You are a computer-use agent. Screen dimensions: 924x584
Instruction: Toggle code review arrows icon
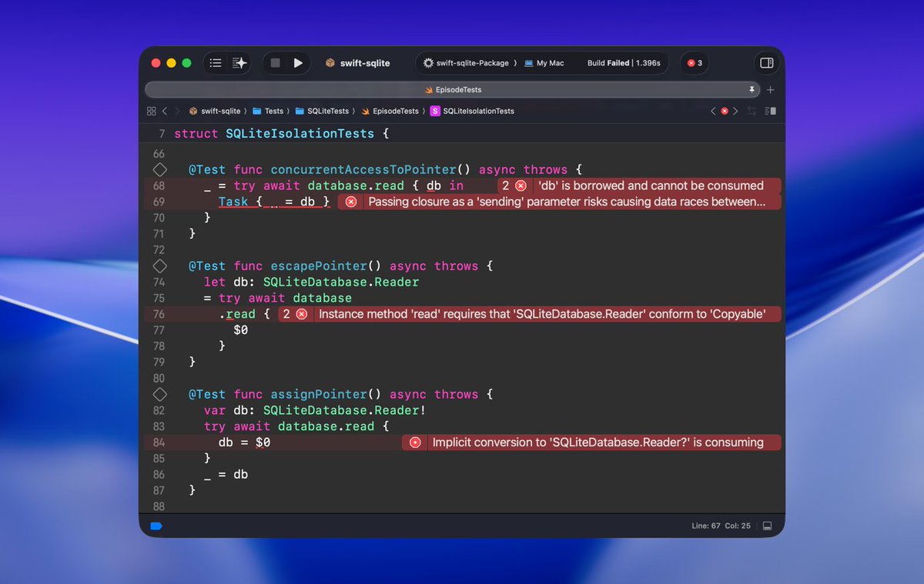tap(752, 111)
